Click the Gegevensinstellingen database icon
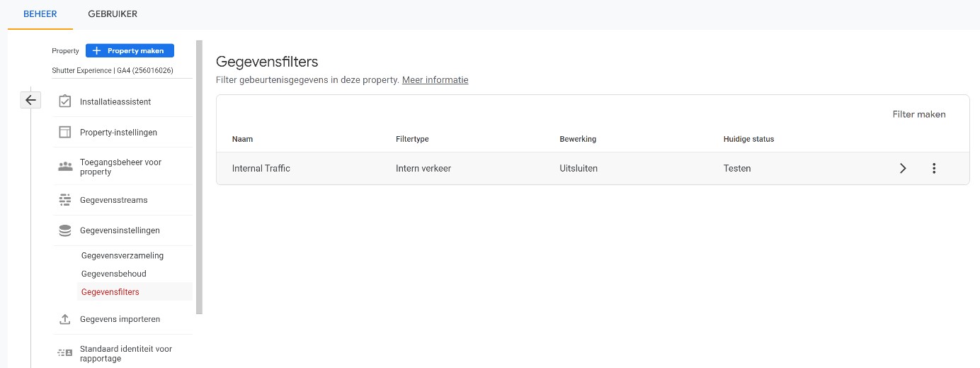Image resolution: width=980 pixels, height=368 pixels. (x=64, y=230)
